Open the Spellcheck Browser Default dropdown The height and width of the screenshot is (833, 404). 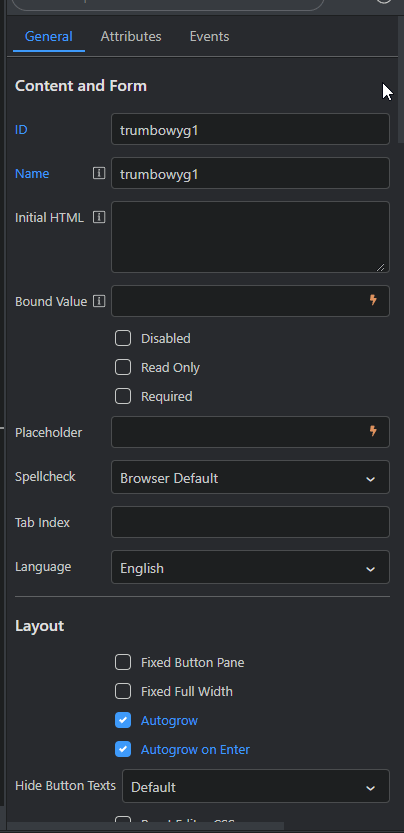point(250,477)
